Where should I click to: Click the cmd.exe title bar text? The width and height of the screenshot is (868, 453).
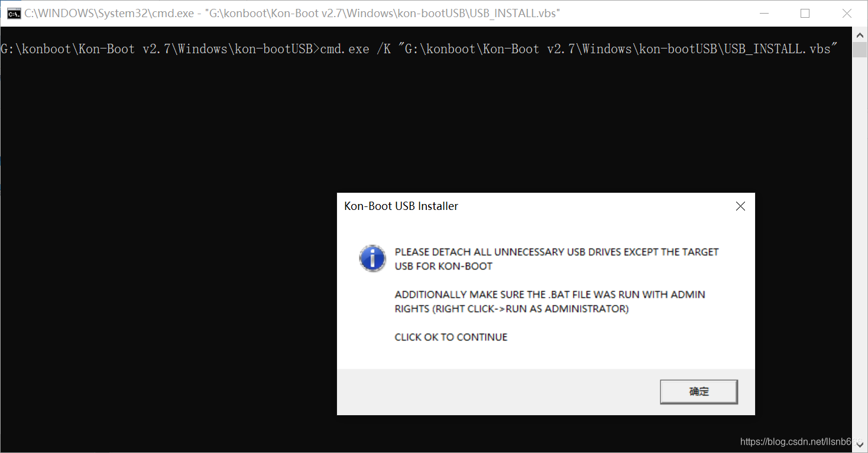tap(292, 13)
